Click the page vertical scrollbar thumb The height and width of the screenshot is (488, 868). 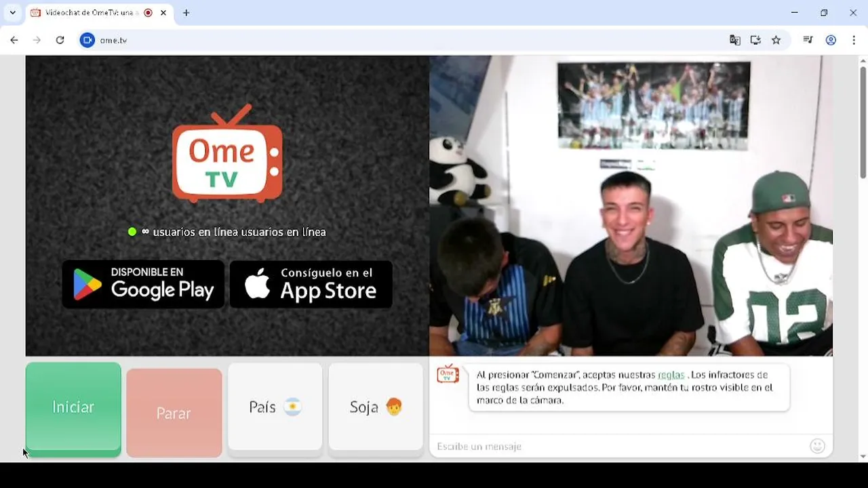(x=863, y=122)
